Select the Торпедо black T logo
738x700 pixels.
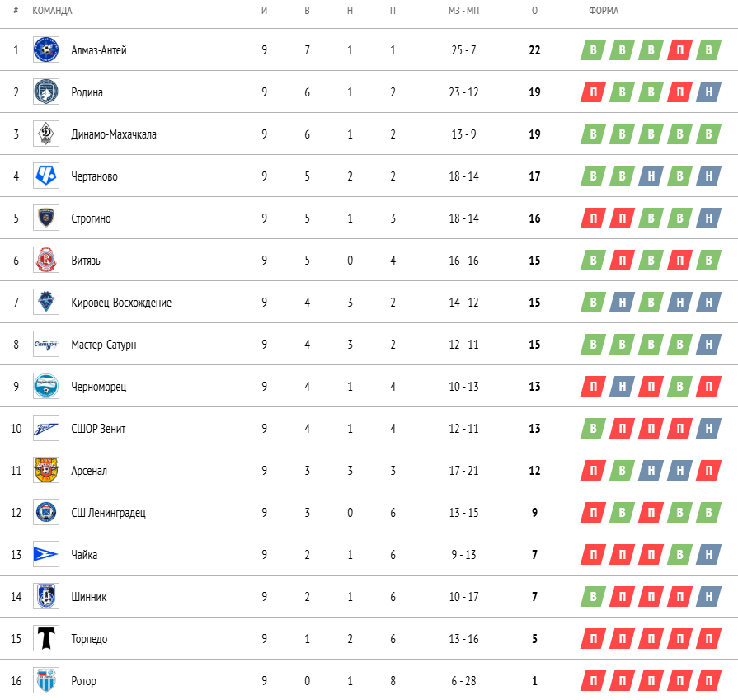(x=46, y=638)
